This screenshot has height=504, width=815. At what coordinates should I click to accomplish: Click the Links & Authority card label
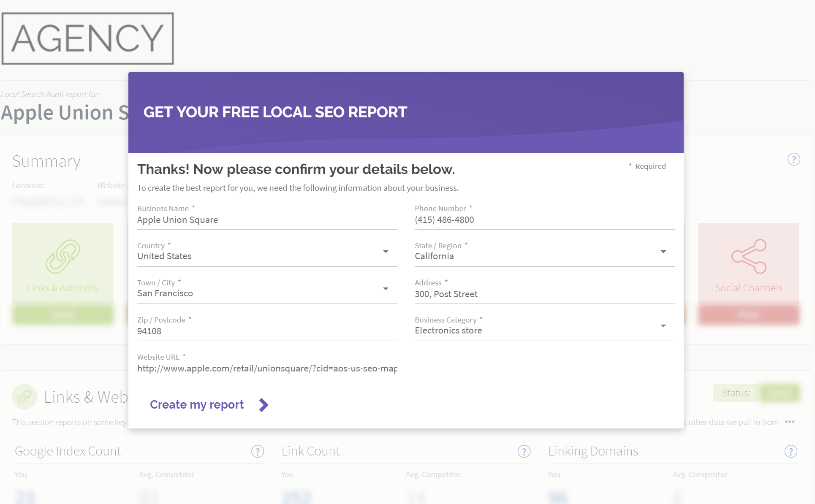[63, 288]
